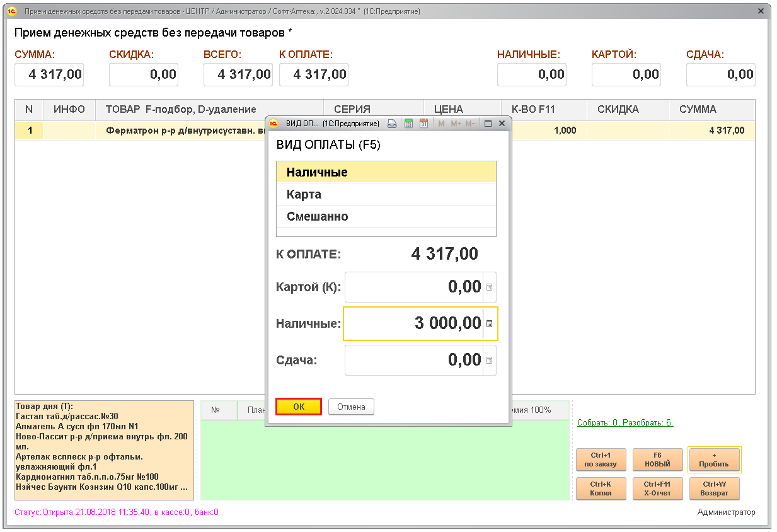
Task: Open the calendar icon in dialog title bar
Action: coord(423,124)
